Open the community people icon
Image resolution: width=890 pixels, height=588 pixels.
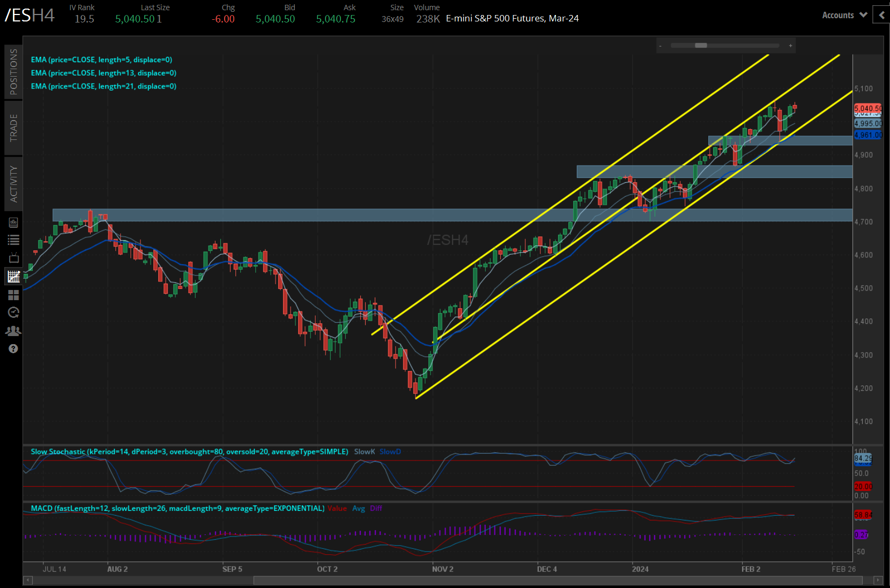(13, 331)
